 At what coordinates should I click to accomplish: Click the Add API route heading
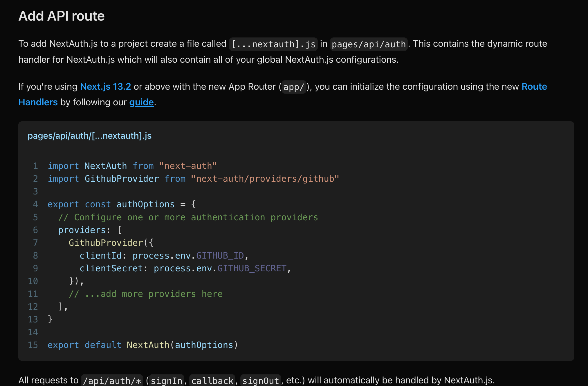62,16
